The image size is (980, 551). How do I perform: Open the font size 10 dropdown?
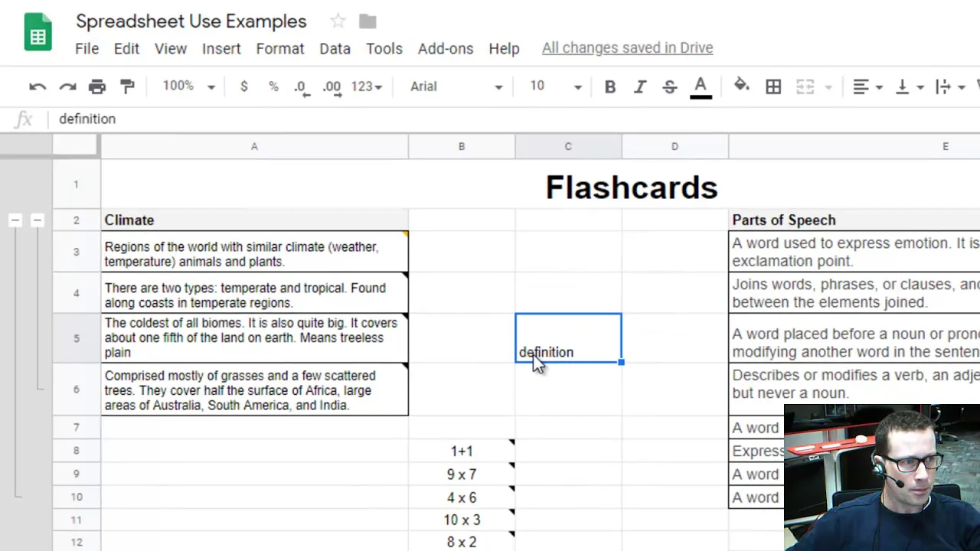[x=556, y=86]
